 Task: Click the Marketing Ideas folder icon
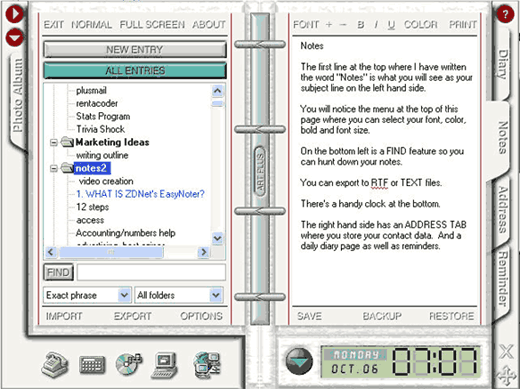(x=67, y=142)
